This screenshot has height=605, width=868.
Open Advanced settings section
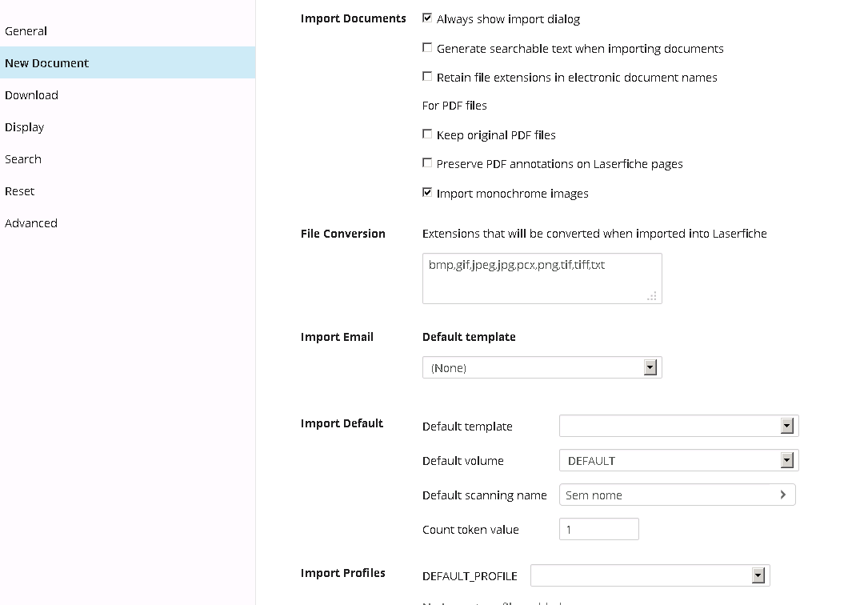pyautogui.click(x=31, y=223)
